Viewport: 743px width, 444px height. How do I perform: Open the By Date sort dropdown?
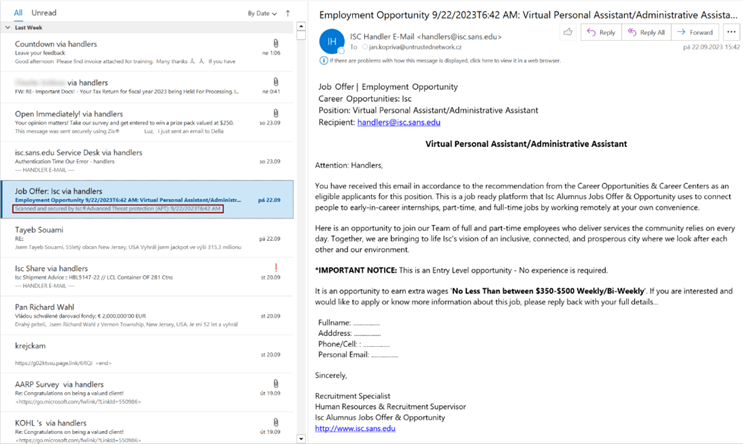(x=260, y=13)
